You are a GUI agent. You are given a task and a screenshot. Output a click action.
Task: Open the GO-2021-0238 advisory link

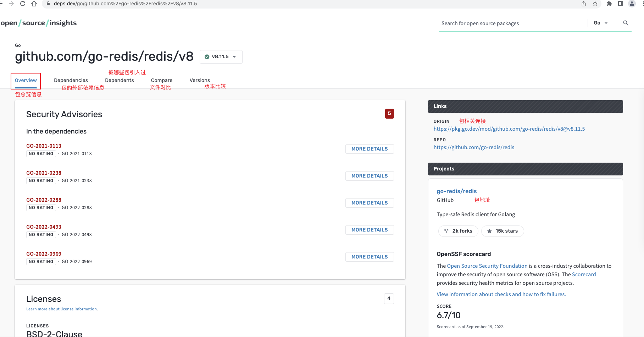pos(44,173)
